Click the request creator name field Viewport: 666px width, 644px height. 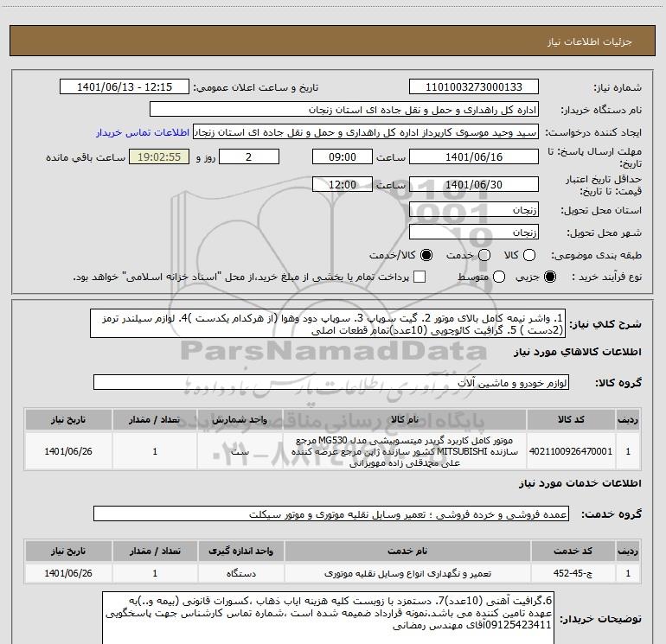pyautogui.click(x=366, y=132)
